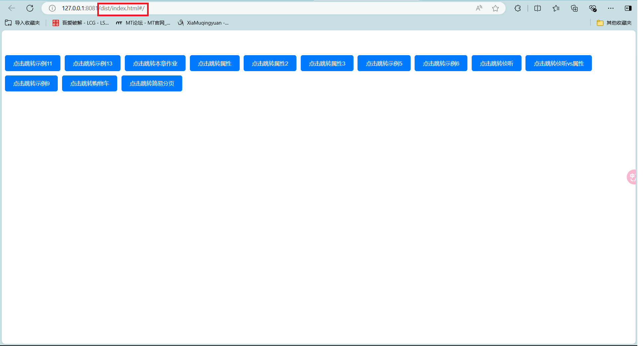The image size is (644, 346).
Task: Click the 点击跳转购物车 button
Action: click(x=90, y=83)
